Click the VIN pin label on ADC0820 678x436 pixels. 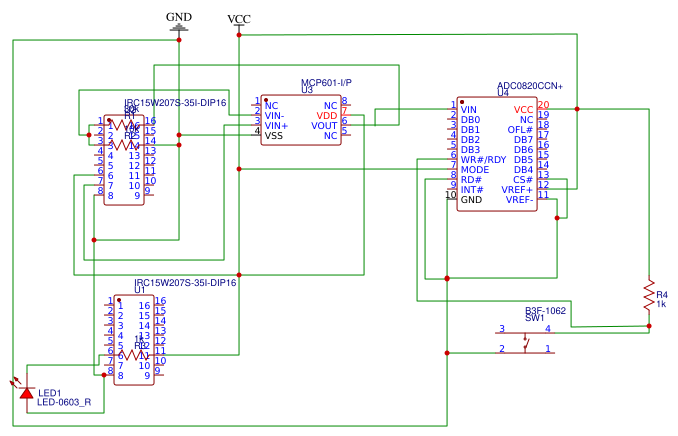pos(469,110)
